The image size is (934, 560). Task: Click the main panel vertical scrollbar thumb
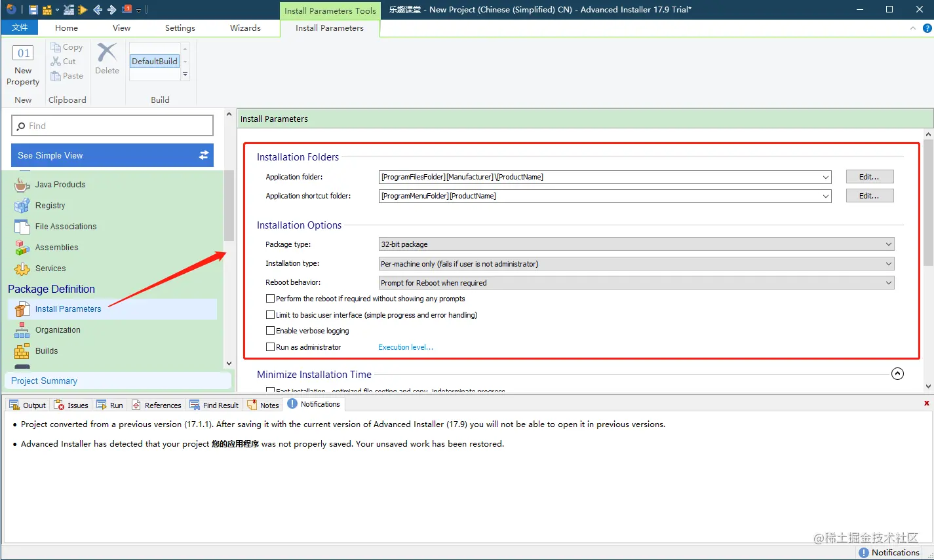[928, 202]
